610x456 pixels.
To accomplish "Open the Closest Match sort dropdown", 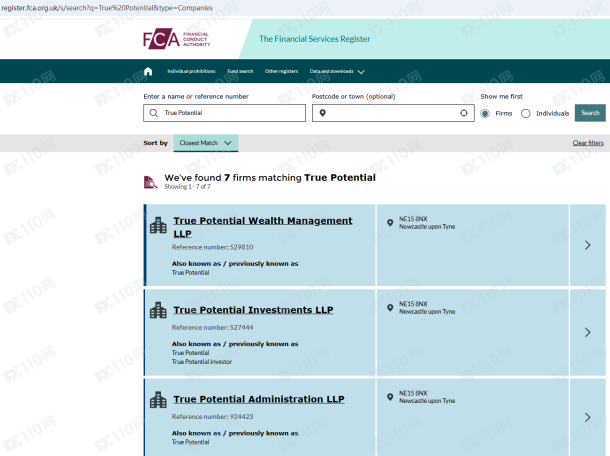I will point(206,143).
